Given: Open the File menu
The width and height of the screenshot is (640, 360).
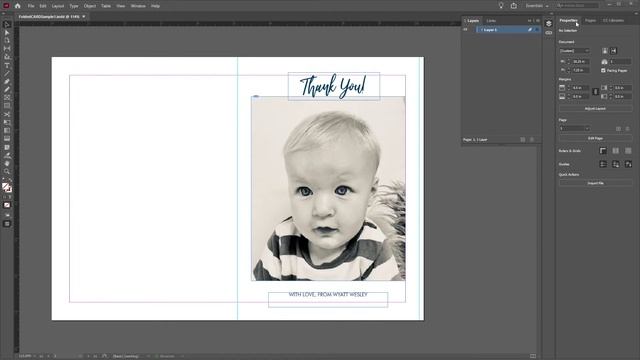Looking at the screenshot, I should pos(31,6).
